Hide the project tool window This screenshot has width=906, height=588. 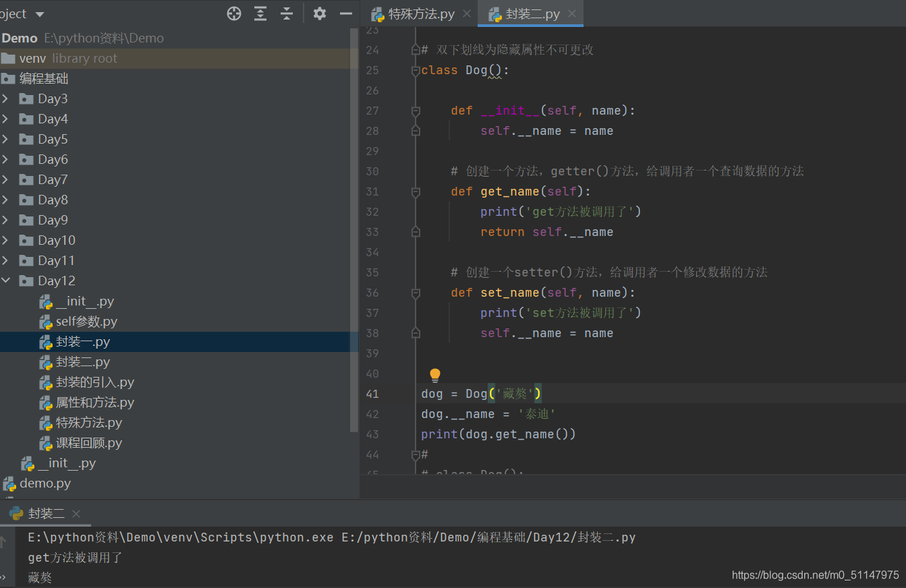pos(346,13)
